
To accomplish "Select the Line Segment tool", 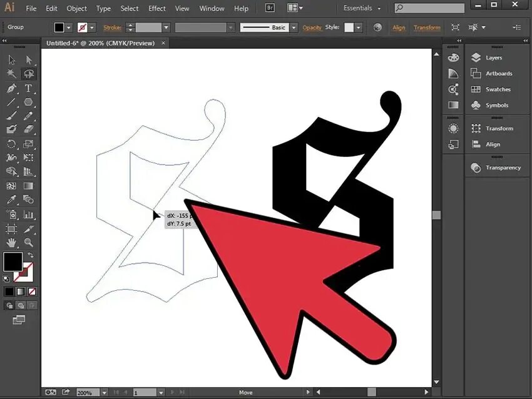I will click(11, 102).
